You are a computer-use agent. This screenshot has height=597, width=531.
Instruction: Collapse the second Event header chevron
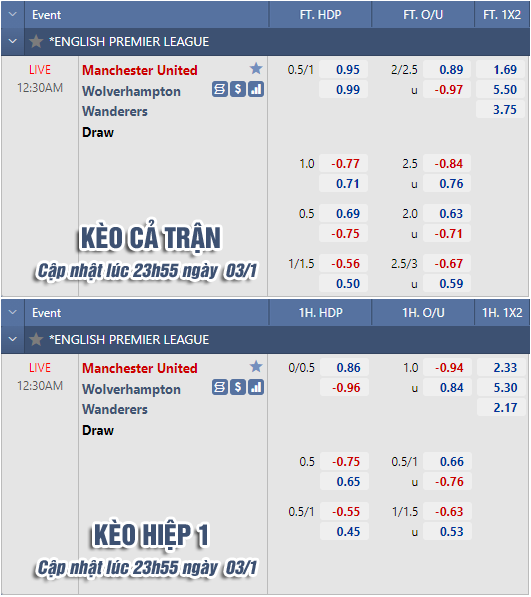tap(13, 313)
